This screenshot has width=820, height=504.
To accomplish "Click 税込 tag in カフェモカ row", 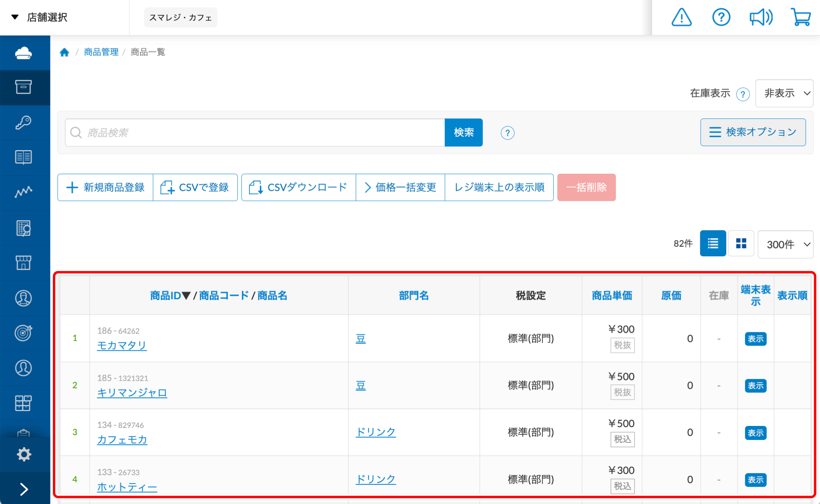I will click(623, 440).
